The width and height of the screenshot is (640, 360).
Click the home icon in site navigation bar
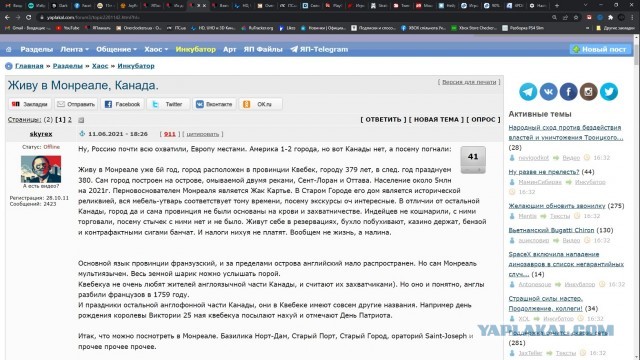click(9, 49)
